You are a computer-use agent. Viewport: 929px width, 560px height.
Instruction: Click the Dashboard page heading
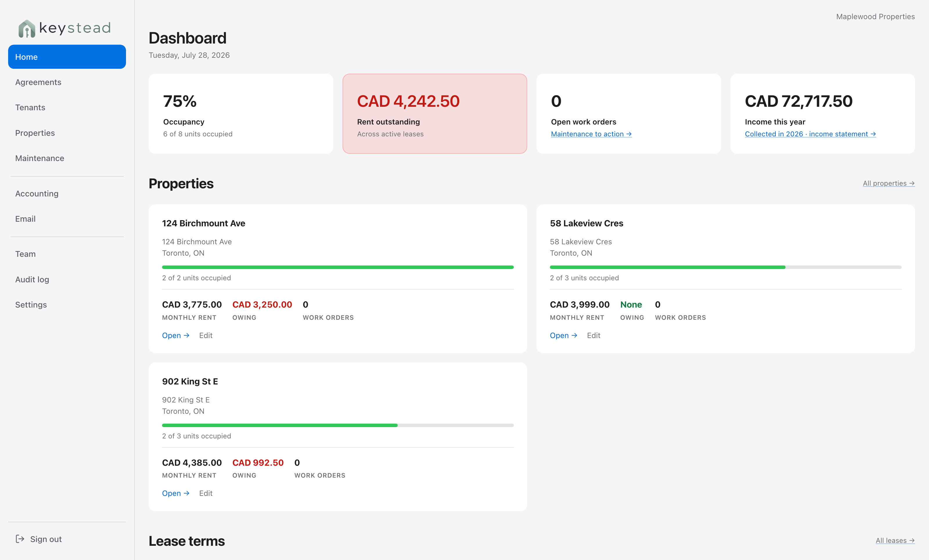(x=187, y=38)
